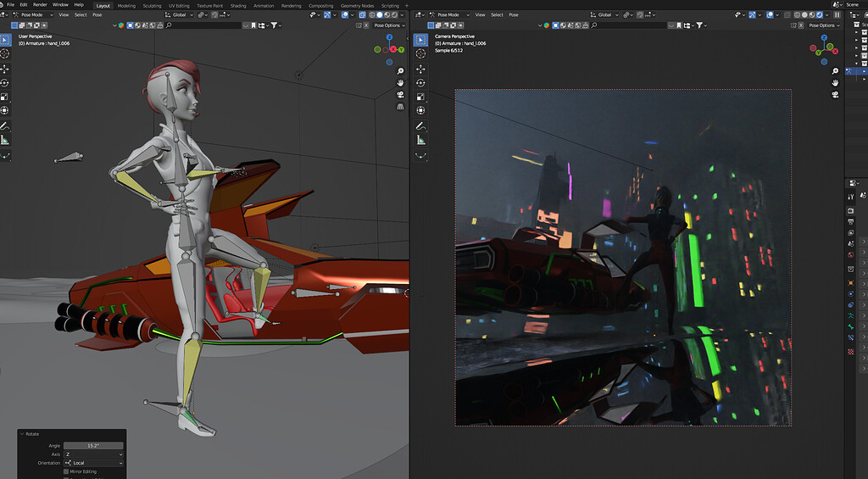
Task: Open Global orientation dropdown in left viewport
Action: 178,15
